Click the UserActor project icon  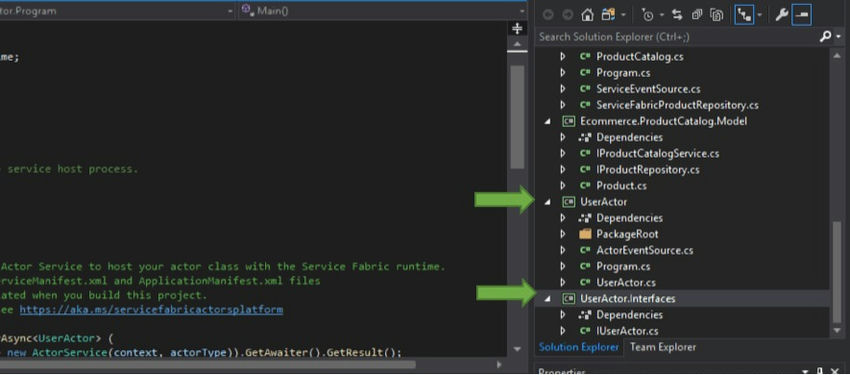click(x=569, y=202)
